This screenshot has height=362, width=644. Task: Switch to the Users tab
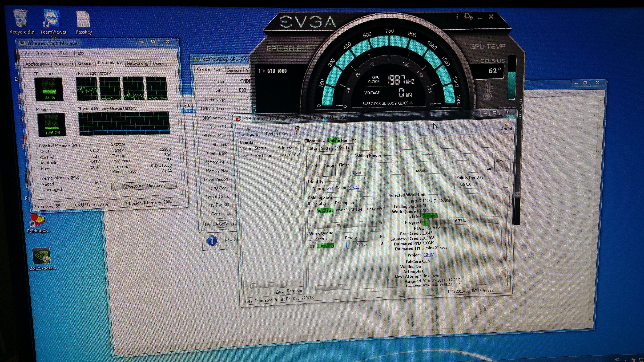pyautogui.click(x=158, y=63)
